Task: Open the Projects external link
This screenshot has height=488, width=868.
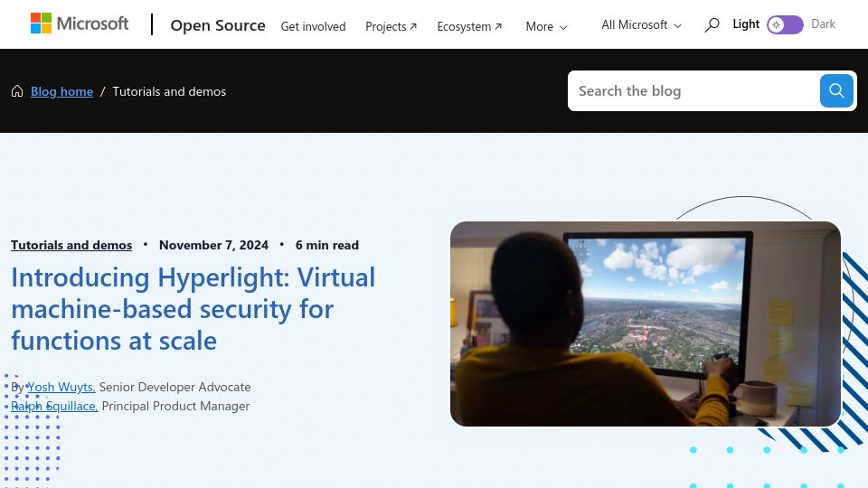Action: pyautogui.click(x=391, y=26)
